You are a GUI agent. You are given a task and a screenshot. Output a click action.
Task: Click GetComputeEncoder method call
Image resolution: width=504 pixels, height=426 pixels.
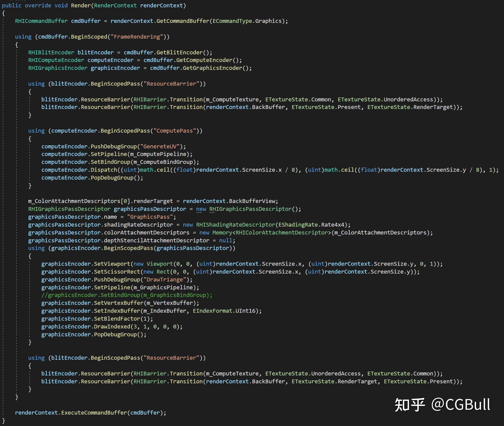click(204, 60)
